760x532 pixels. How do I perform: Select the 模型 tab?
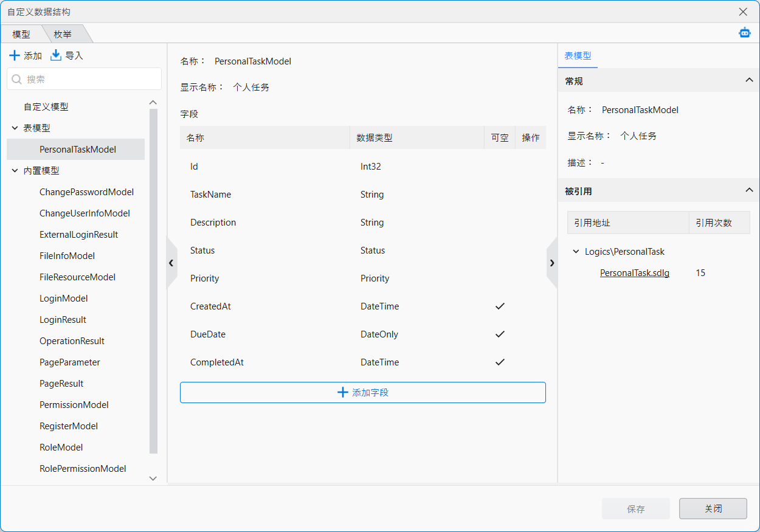[x=21, y=35]
